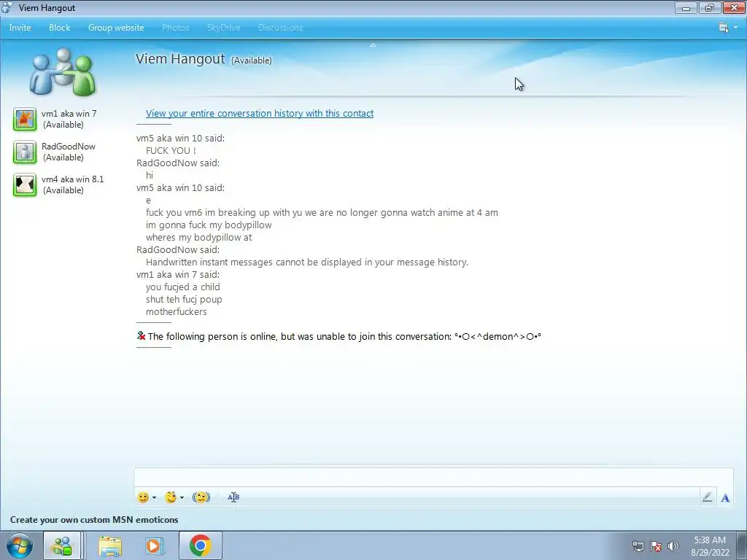This screenshot has height=560, width=747.
Task: Select RadGoodNow contact avatar
Action: (x=24, y=152)
